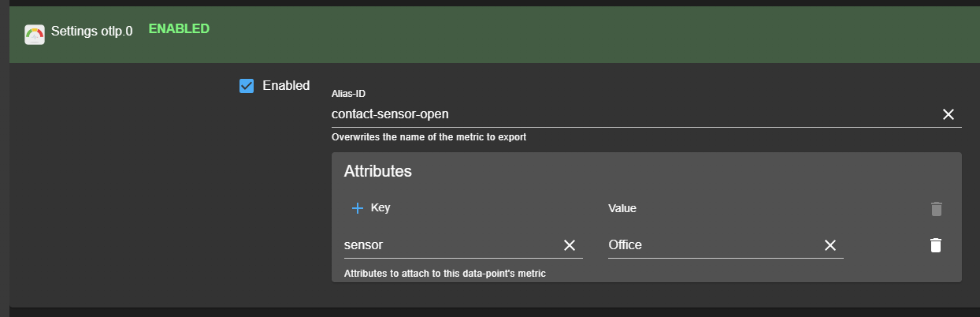Click the green ENABLED status label
Screen dimensions: 980x317
179,29
